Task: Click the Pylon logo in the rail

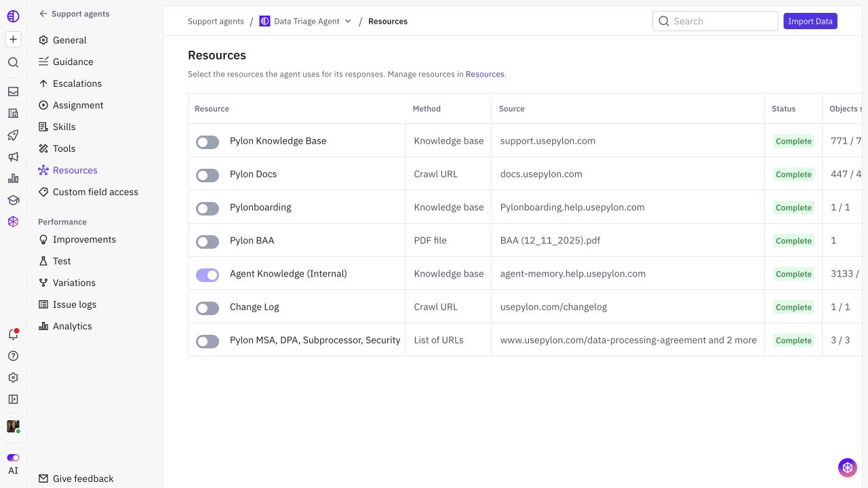Action: tap(13, 15)
